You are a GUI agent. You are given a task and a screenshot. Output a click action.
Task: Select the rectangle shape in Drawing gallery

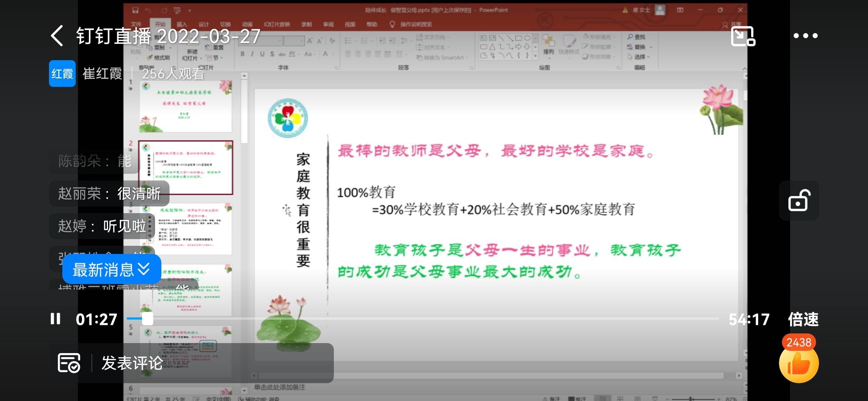click(519, 38)
